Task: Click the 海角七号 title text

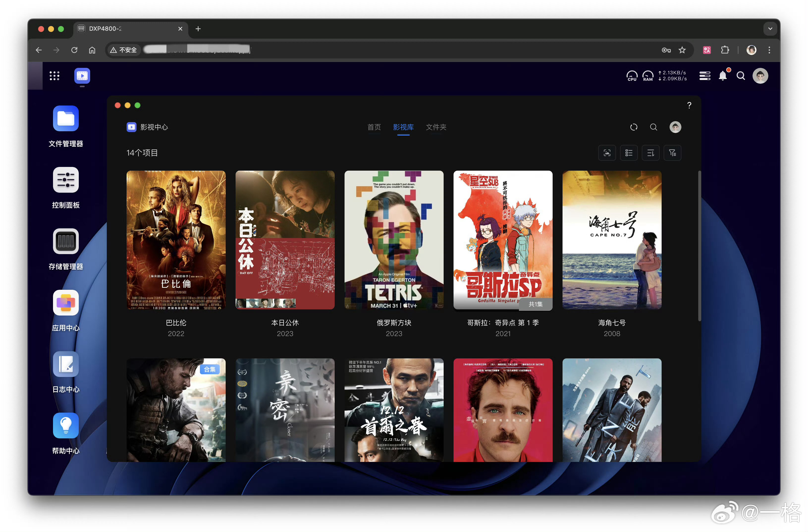Action: click(x=612, y=322)
